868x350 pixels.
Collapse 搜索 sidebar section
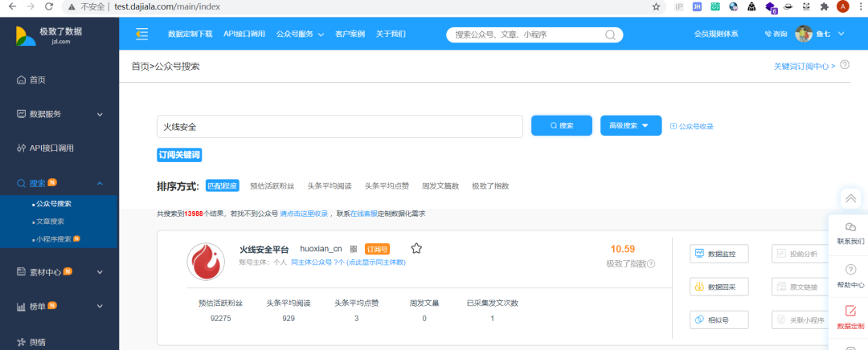[59, 183]
